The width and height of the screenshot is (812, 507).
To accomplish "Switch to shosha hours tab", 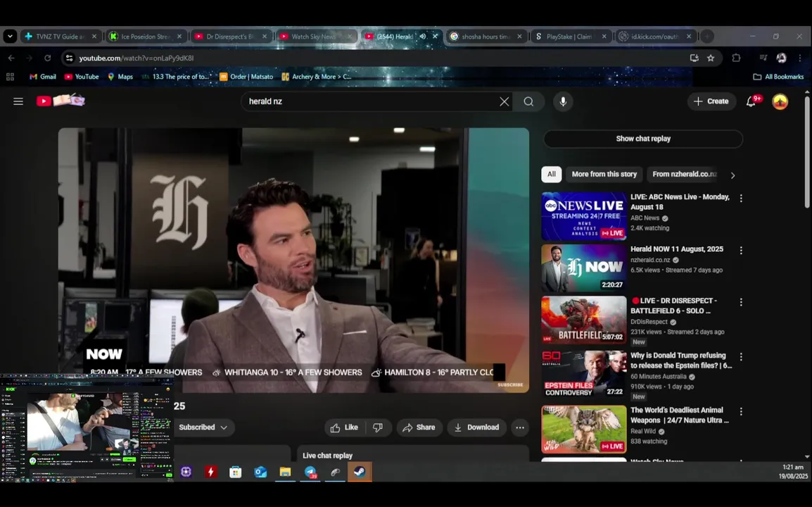I will (486, 37).
